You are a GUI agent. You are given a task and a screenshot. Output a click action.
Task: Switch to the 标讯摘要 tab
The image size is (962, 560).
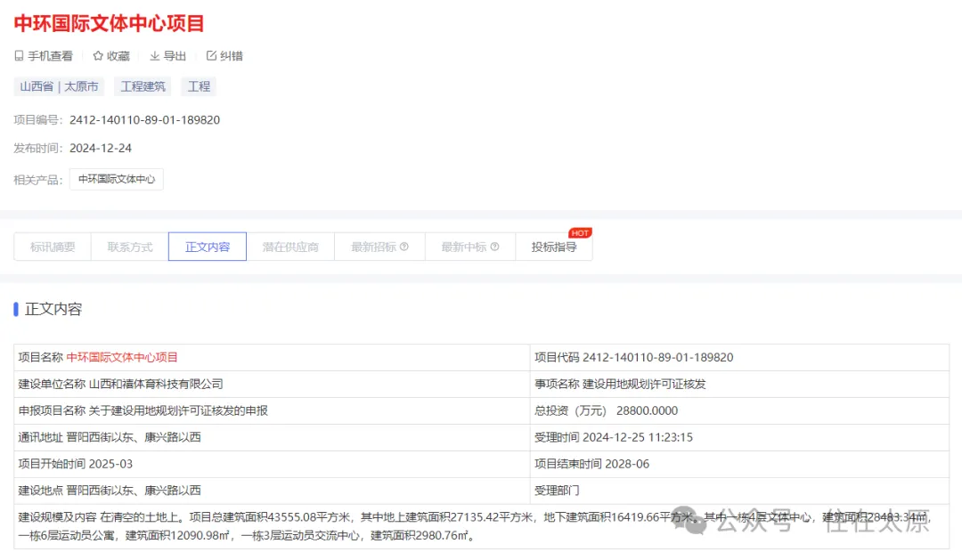(53, 247)
